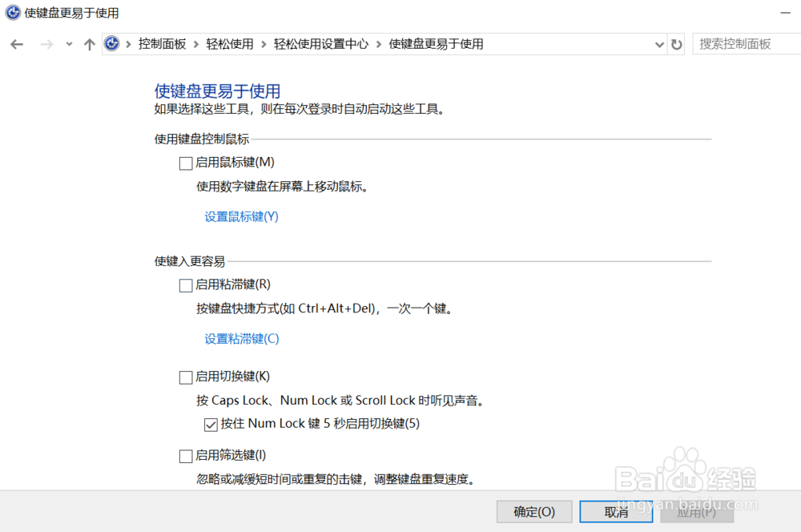
Task: Click the title bar application icon
Action: [x=11, y=13]
